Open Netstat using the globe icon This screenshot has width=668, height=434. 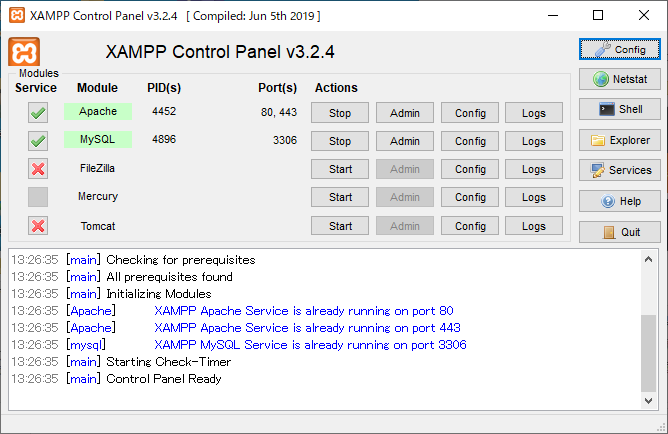[601, 79]
